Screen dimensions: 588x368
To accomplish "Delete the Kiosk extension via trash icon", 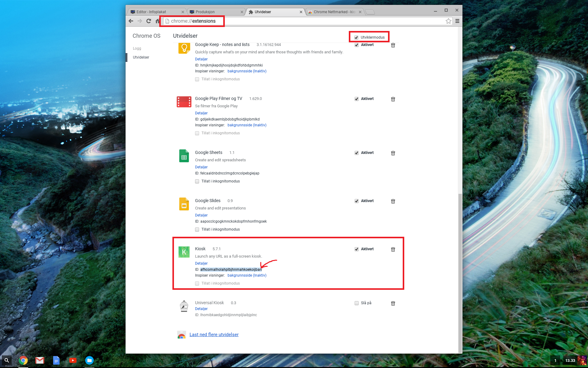I will click(393, 249).
